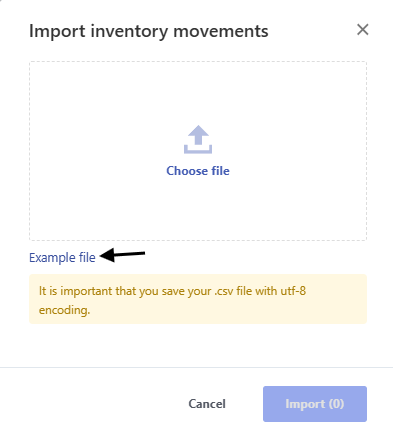The image size is (393, 435).
Task: Click the utf-8 encoding warning banner
Action: (x=198, y=299)
